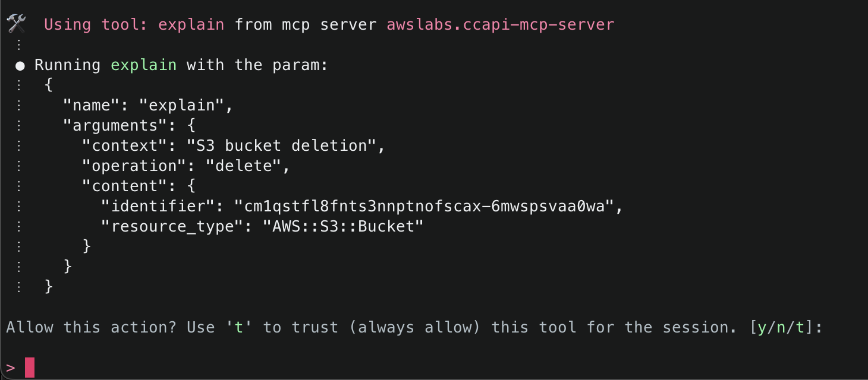Click the white bullet before Running

(x=20, y=65)
